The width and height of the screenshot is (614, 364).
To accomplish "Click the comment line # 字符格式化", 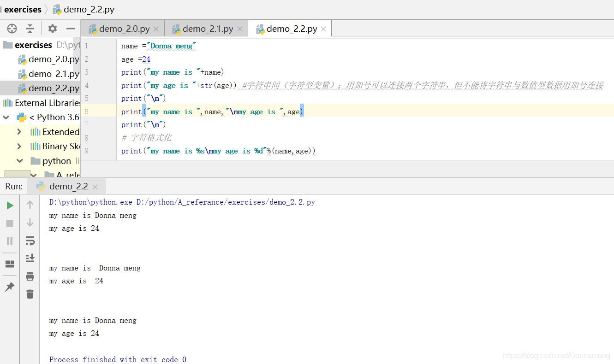I will pyautogui.click(x=146, y=138).
